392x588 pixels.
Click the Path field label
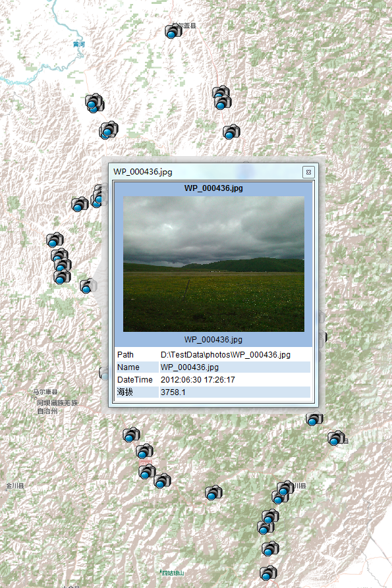(125, 355)
